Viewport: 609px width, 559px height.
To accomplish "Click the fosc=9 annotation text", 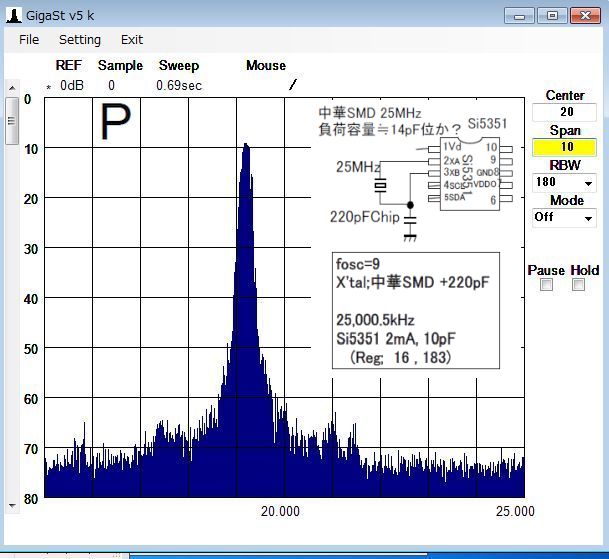I will 358,264.
